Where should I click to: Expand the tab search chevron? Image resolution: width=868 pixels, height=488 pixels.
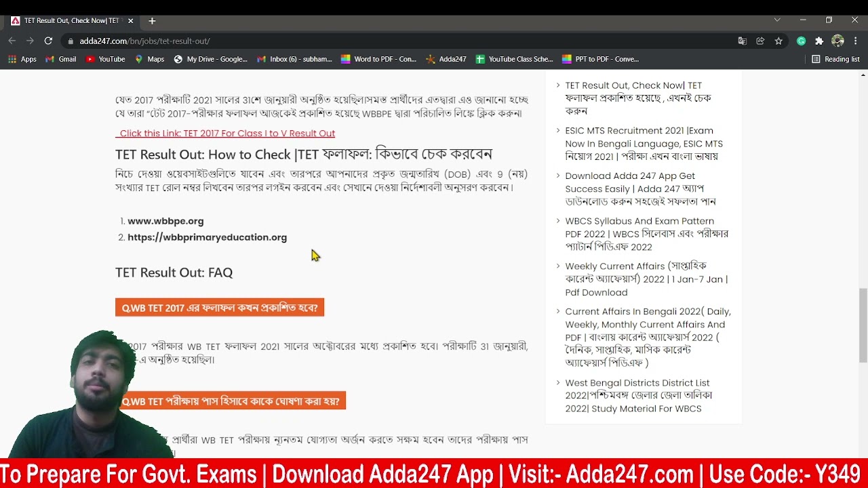tap(777, 20)
